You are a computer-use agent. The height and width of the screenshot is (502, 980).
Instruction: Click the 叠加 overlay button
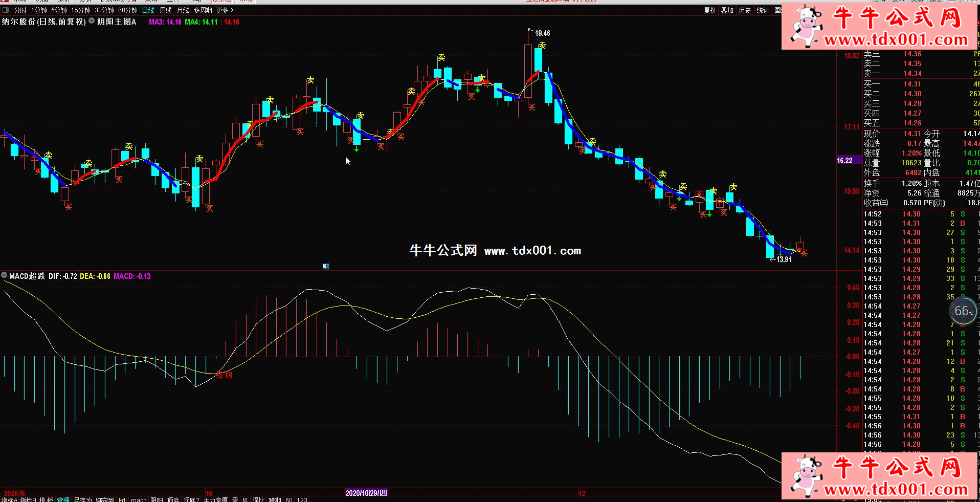tap(727, 10)
